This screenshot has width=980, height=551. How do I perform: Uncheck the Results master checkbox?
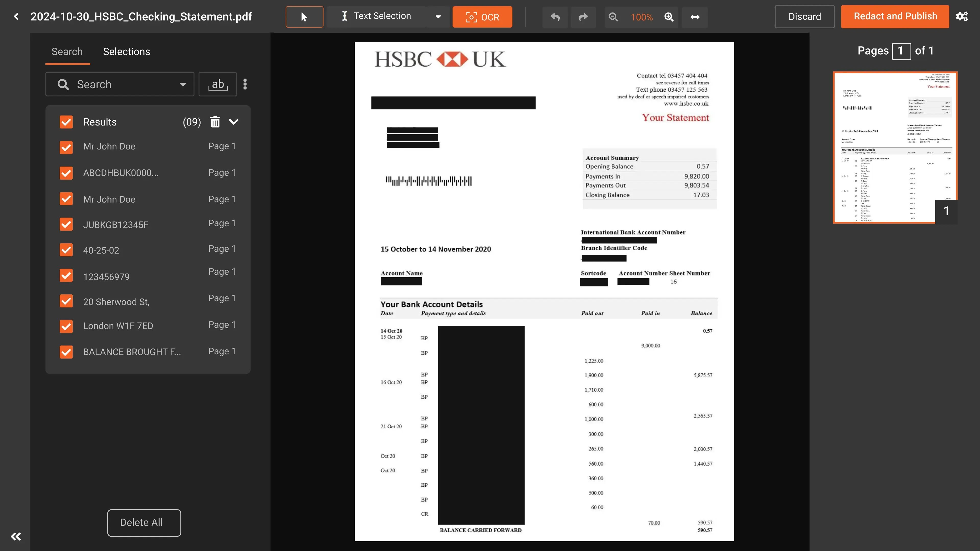[66, 122]
